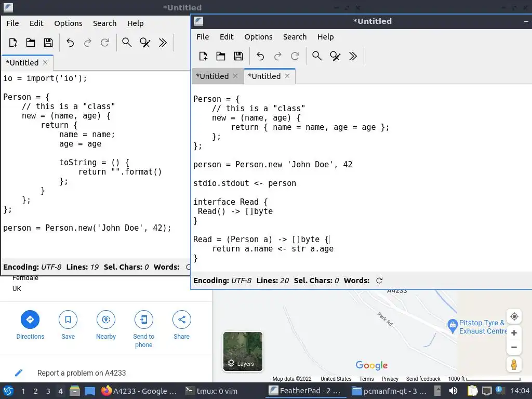Click Send to phone button in Maps
The image size is (532, 399).
[x=143, y=329]
